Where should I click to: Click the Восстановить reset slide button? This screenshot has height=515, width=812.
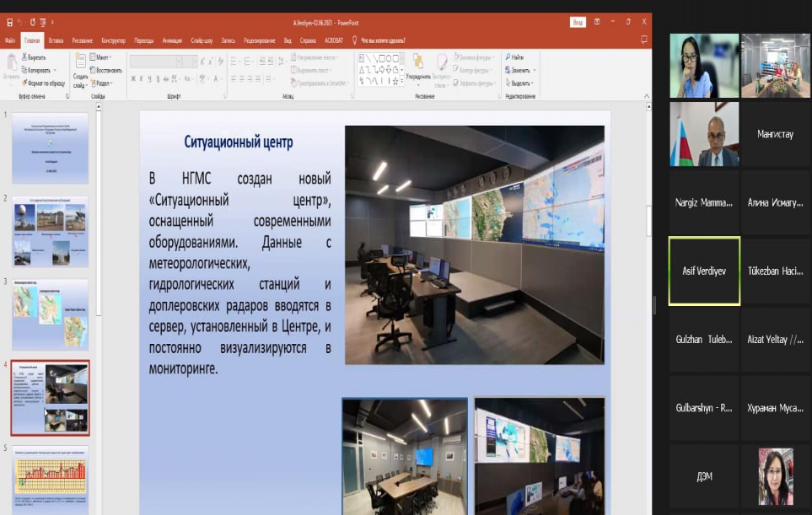tap(105, 70)
